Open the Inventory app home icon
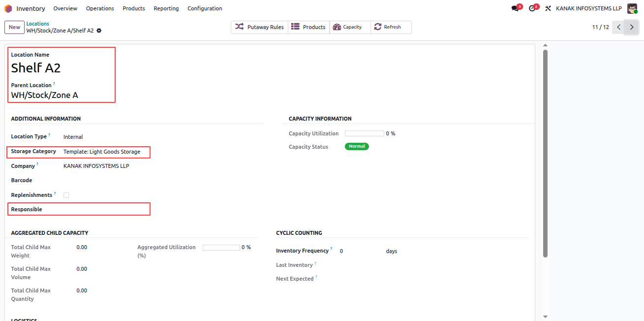Viewport: 644px width, 321px height. point(8,8)
